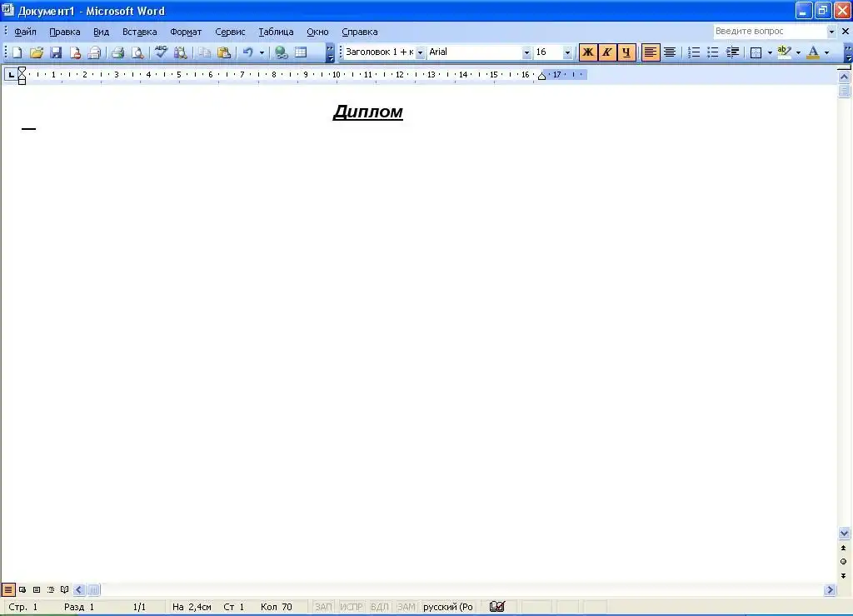Insert a hyperlink with the globe icon
The height and width of the screenshot is (616, 853).
(282, 52)
